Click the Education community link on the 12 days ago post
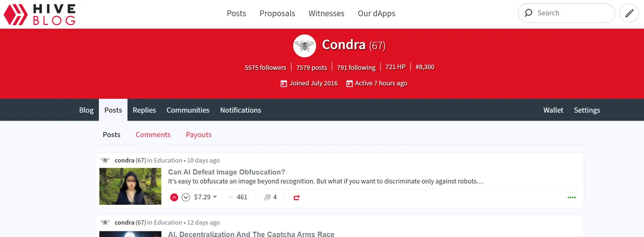 168,222
